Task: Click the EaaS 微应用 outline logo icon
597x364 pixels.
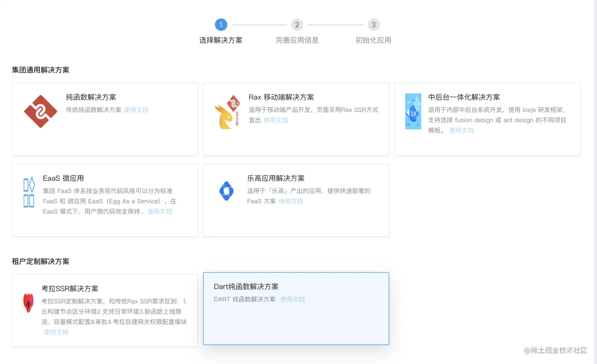Action: [x=29, y=192]
